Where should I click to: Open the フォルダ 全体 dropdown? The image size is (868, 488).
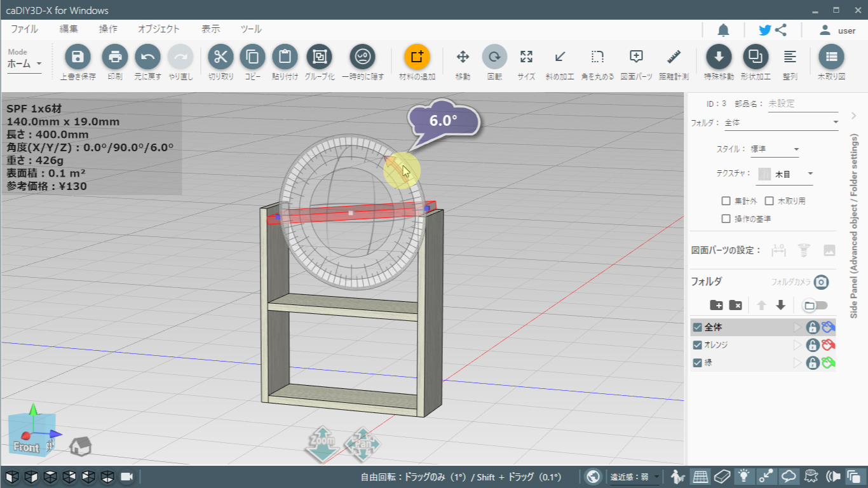tap(781, 123)
